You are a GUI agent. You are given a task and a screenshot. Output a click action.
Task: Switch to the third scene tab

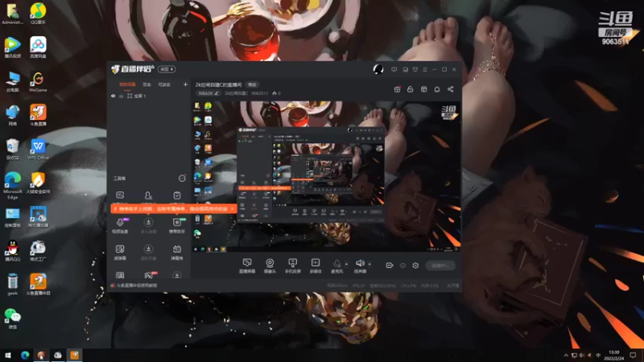pos(164,84)
